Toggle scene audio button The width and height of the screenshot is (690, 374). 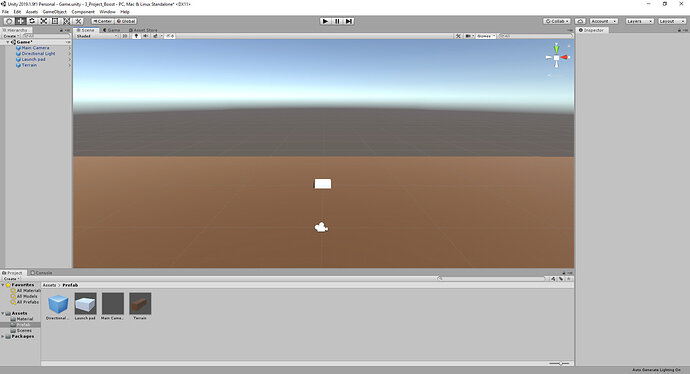tap(146, 36)
